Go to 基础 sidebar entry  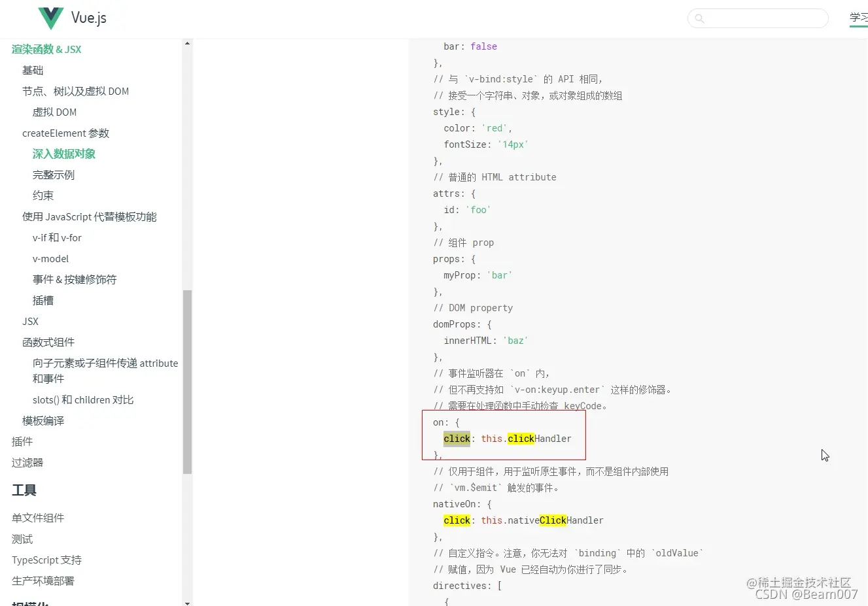click(x=33, y=70)
